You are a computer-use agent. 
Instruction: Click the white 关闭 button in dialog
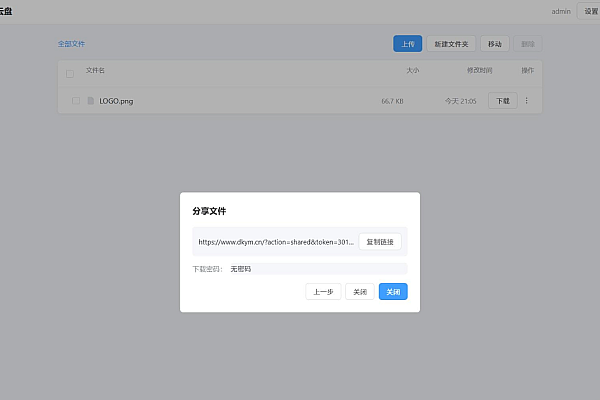tap(360, 292)
